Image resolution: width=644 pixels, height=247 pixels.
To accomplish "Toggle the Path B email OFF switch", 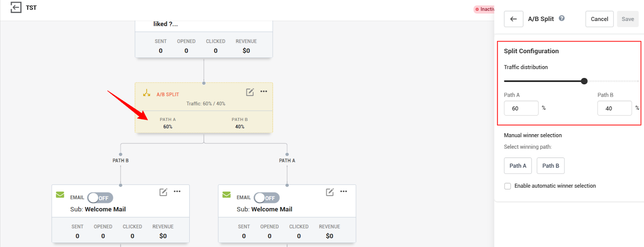I will coord(100,198).
